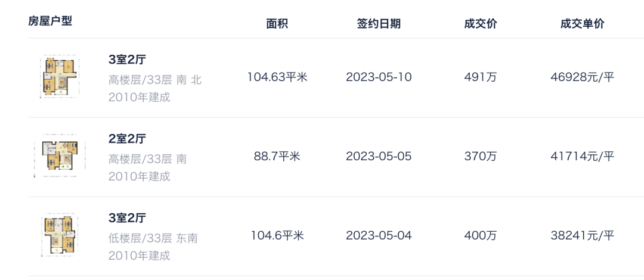Select the 491万 transaction price

pyautogui.click(x=481, y=77)
